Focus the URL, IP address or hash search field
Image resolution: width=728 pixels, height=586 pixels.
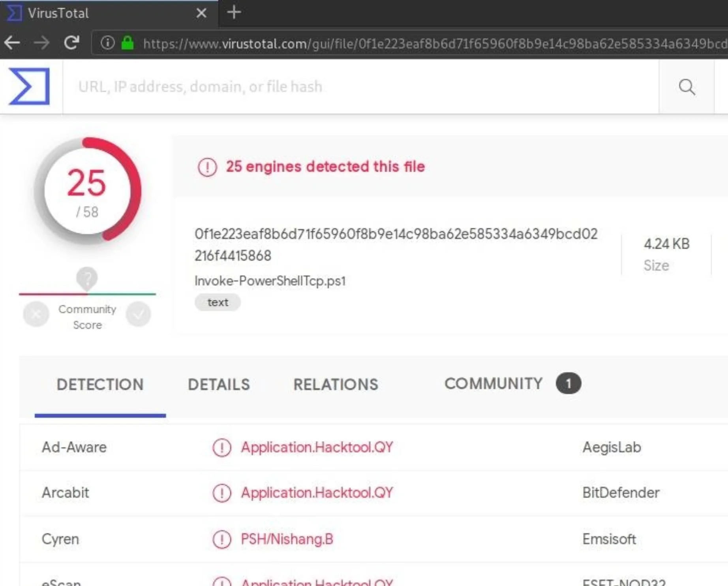pyautogui.click(x=360, y=86)
